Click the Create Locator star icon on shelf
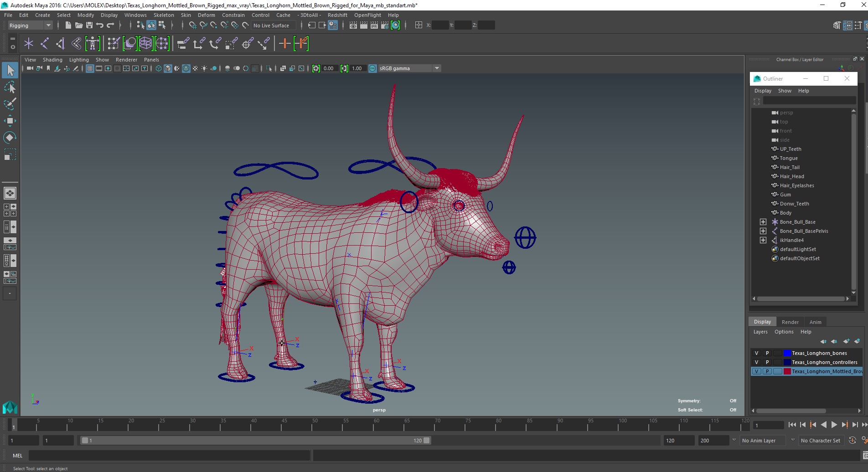The width and height of the screenshot is (868, 472). [29, 44]
